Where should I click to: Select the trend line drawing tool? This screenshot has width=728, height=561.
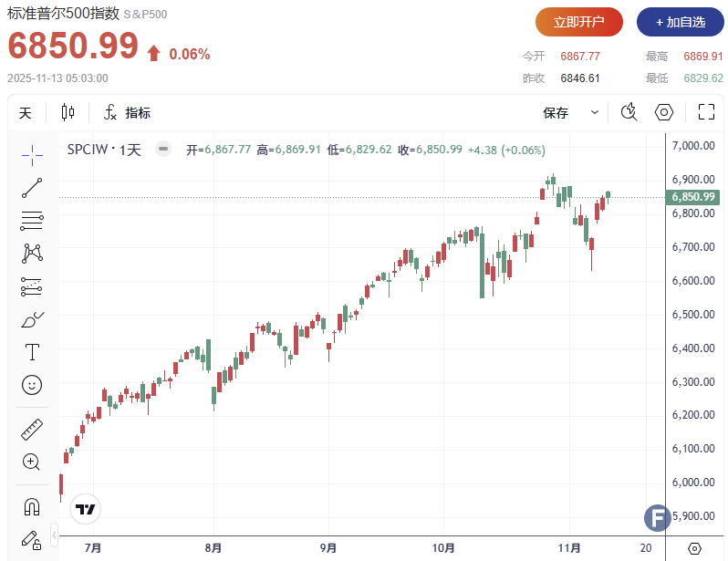click(x=32, y=189)
